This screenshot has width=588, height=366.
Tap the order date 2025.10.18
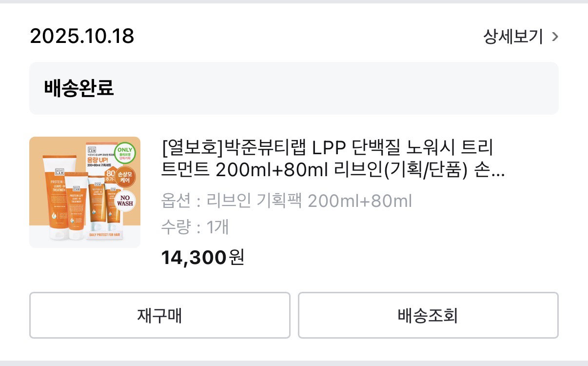(82, 37)
